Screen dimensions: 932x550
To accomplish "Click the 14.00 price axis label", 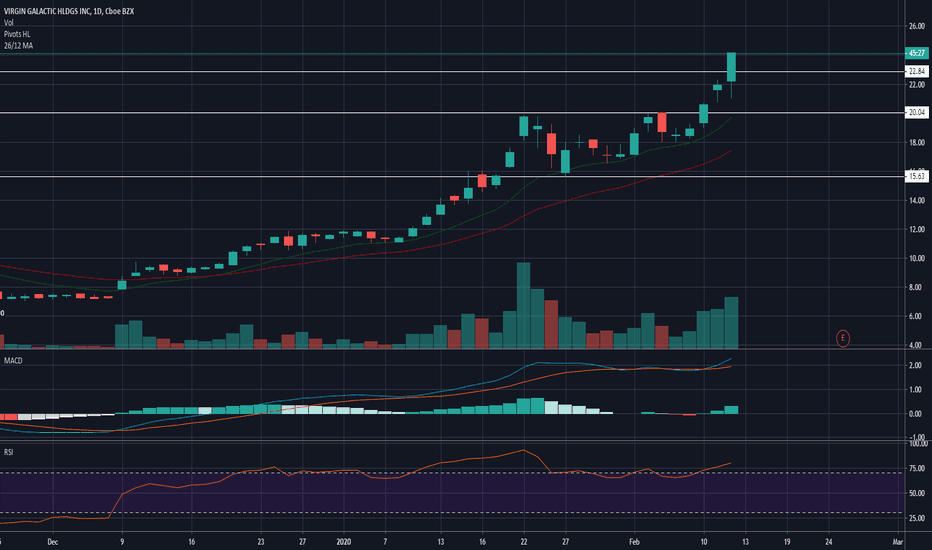I will (917, 200).
